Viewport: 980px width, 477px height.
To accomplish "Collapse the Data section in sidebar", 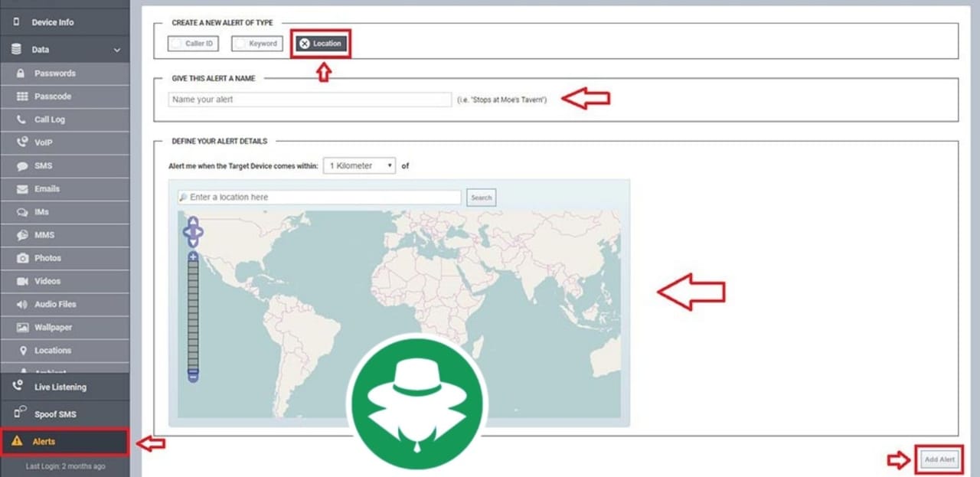I will (x=116, y=49).
